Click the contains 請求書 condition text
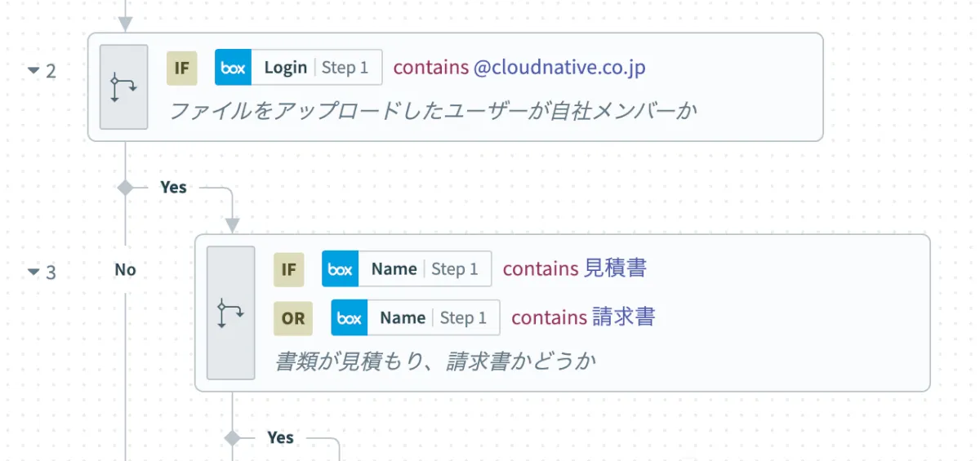Viewport: 980px width, 461px height. tap(583, 317)
